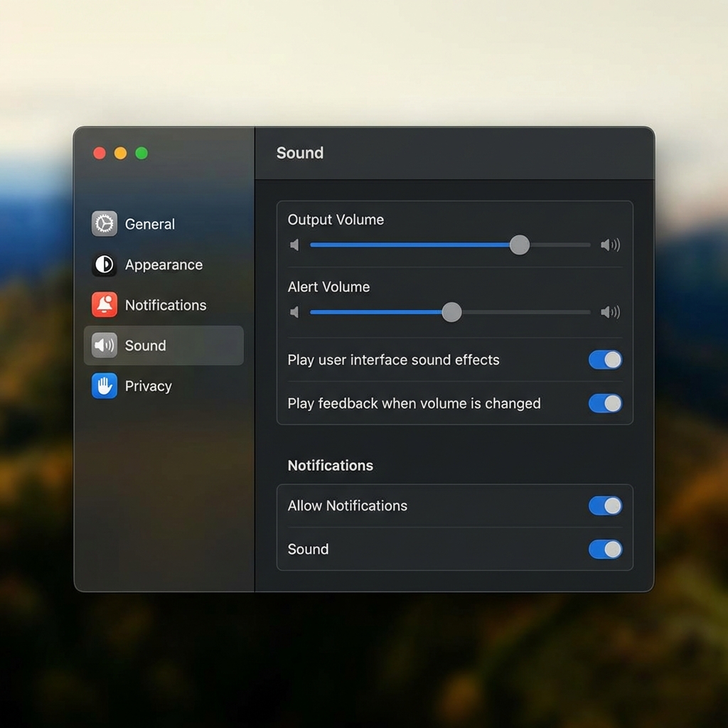Click the loud speaker icon right of Output Volume
Screen dimensions: 728x728
click(x=609, y=245)
